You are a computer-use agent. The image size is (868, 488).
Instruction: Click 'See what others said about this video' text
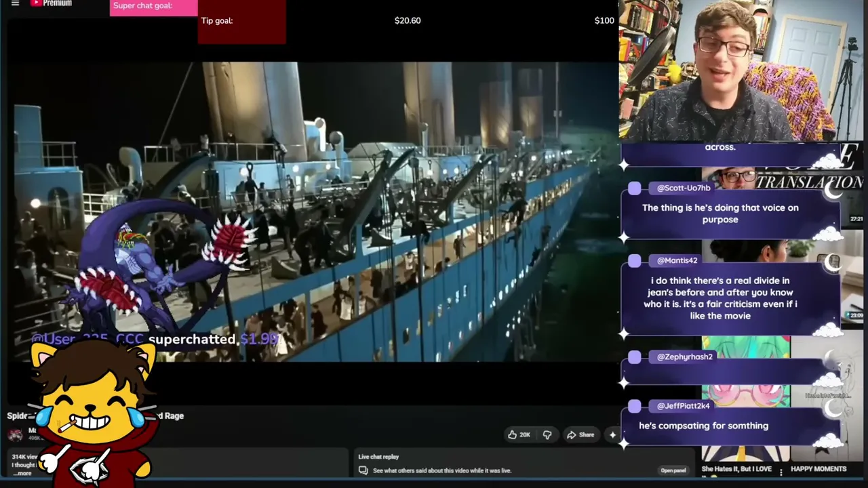point(442,470)
